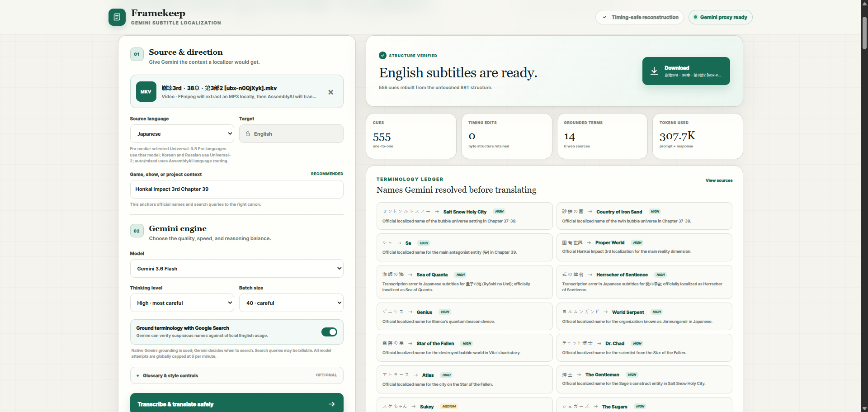Image resolution: width=868 pixels, height=412 pixels.
Task: Click the Country of Iron Sand term
Action: [619, 212]
